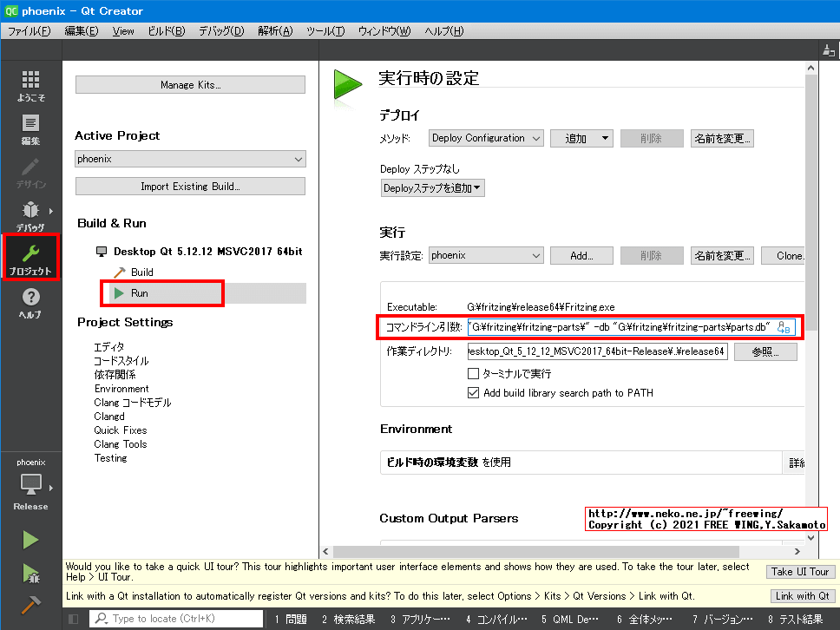This screenshot has height=630, width=840.
Task: Click the 作業ディレクトリ input field
Action: (x=597, y=352)
